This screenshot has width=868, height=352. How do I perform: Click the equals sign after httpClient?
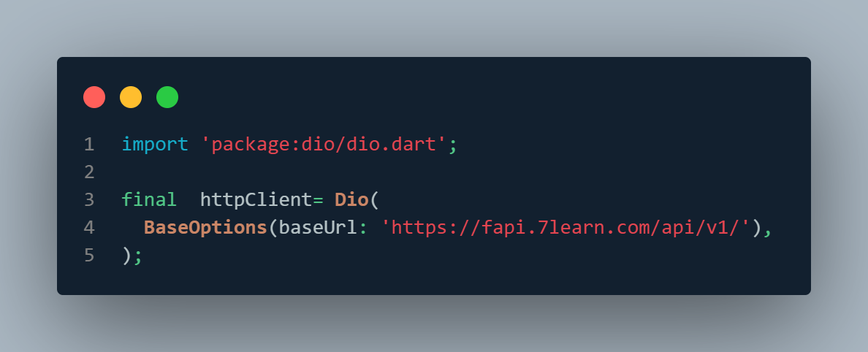(x=319, y=200)
